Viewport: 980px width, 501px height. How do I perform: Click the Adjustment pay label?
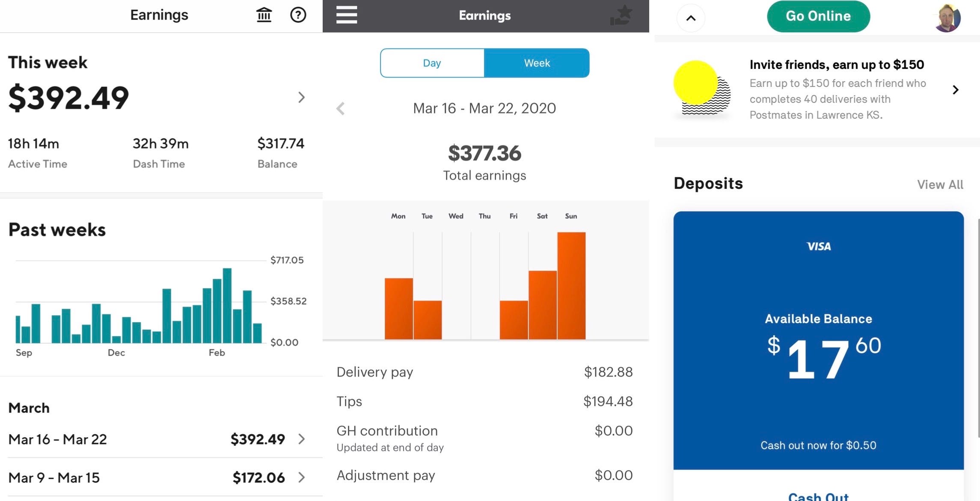click(x=386, y=475)
